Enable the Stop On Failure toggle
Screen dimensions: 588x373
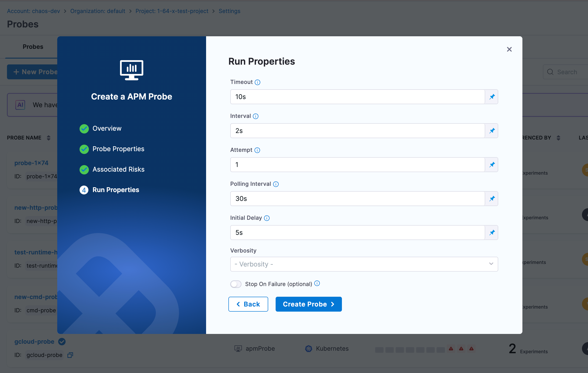coord(236,284)
